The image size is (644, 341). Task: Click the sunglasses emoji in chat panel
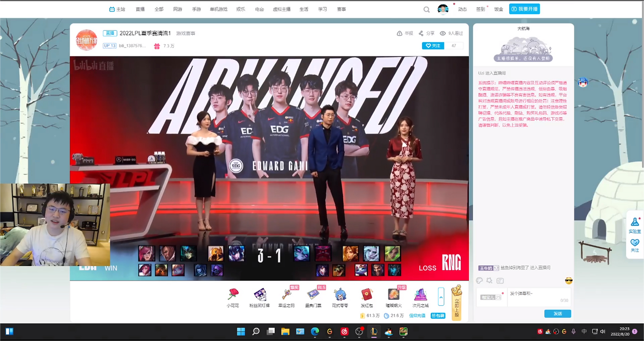tap(569, 281)
